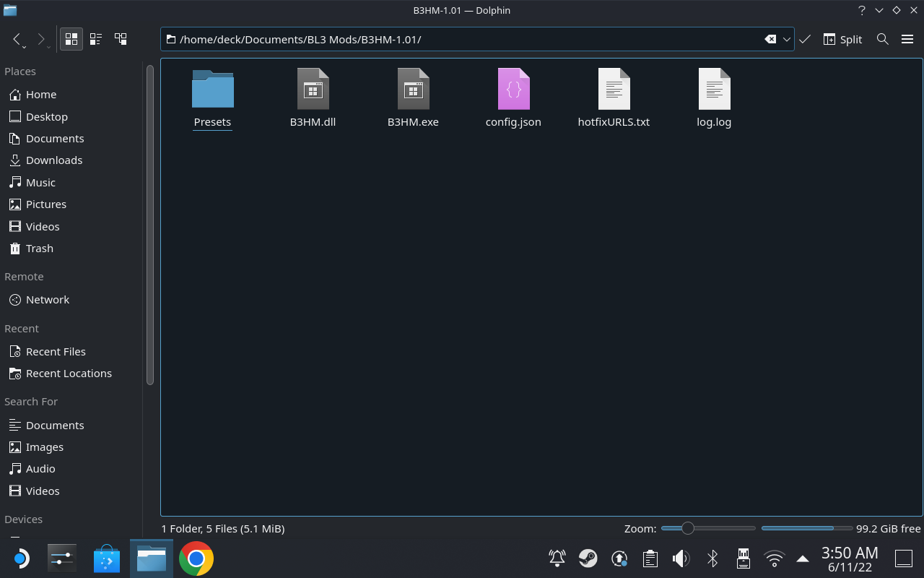924x578 pixels.
Task: Open Wi-Fi networks tray icon
Action: (775, 558)
